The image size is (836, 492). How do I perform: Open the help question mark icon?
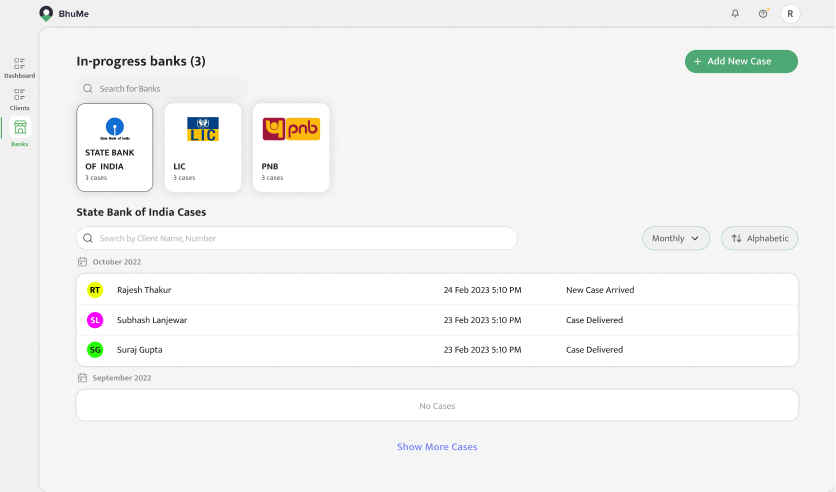tap(763, 13)
